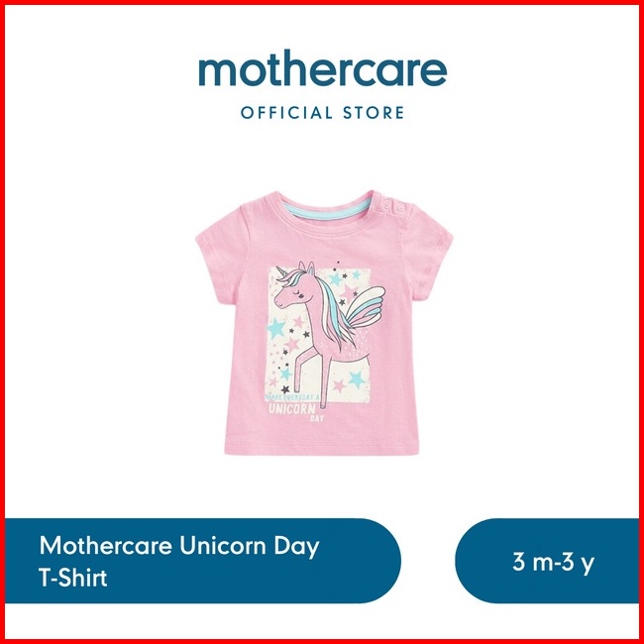This screenshot has height=644, width=644.
Task: Click the pink star beside bottom-right teal star
Action: (339, 385)
